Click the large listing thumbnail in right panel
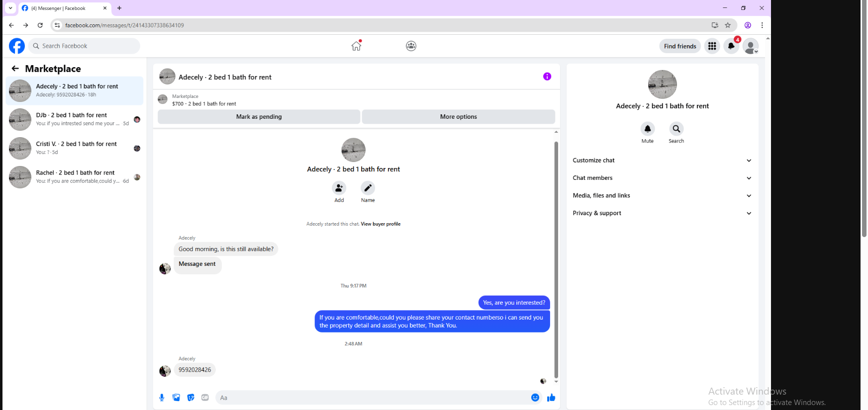Image resolution: width=868 pixels, height=410 pixels. click(x=663, y=84)
